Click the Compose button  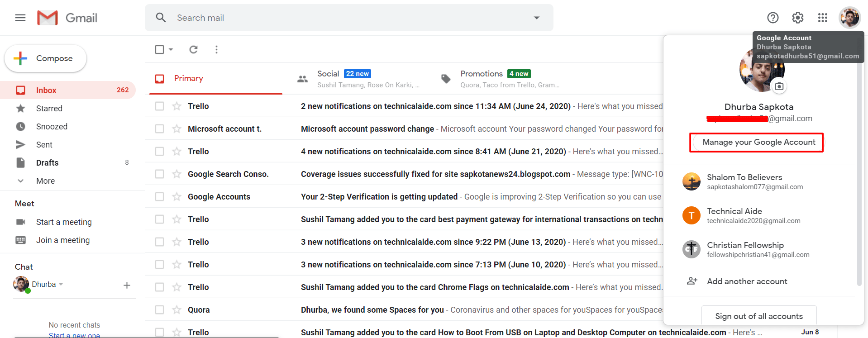(45, 58)
